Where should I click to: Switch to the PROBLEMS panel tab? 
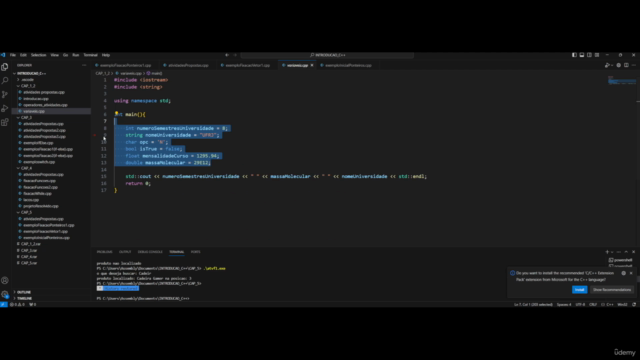[x=104, y=252]
